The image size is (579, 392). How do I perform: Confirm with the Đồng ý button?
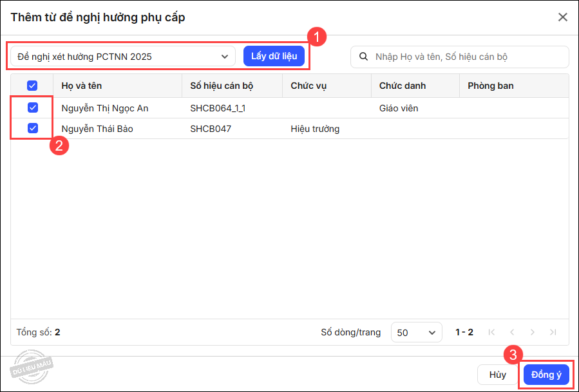546,375
